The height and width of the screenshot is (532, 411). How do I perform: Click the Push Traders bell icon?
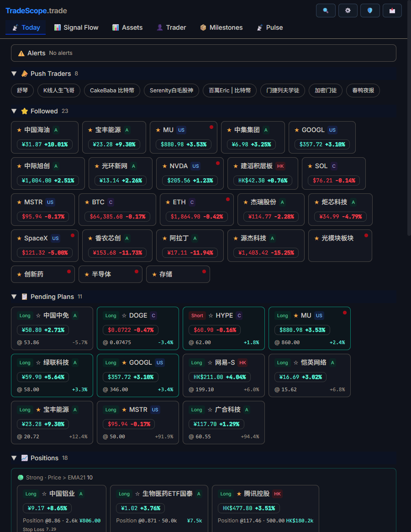tap(24, 74)
